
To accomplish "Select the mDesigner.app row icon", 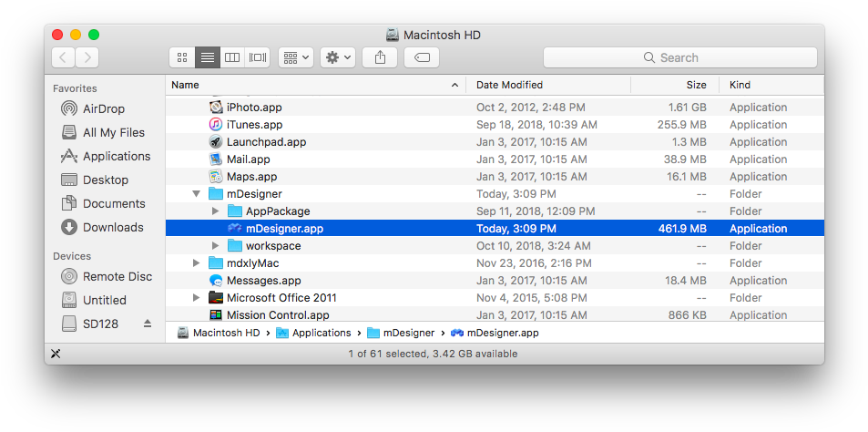I will pos(235,228).
